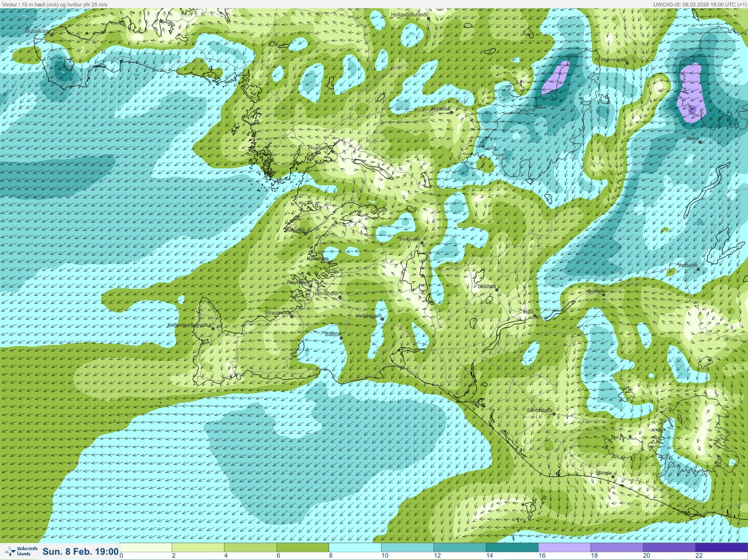Click the Skálholt station label
Viewport: 748px width, 560px height.
point(487,286)
